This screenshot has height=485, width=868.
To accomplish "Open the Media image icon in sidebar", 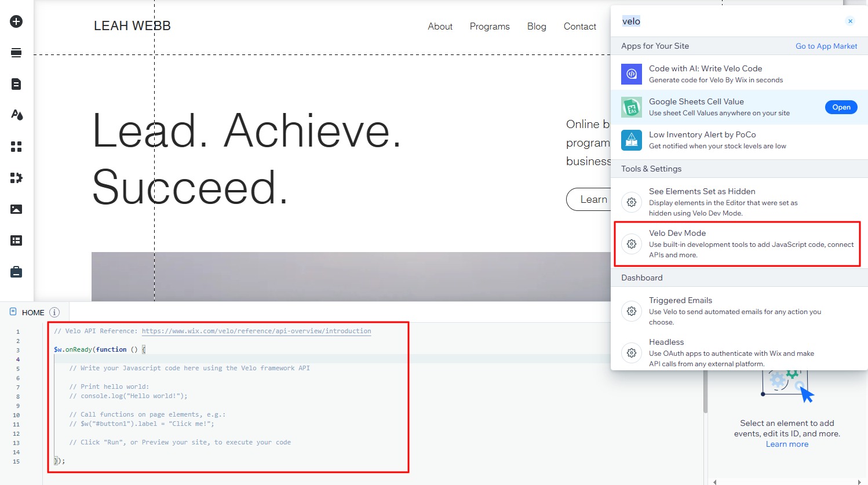I will coord(16,209).
